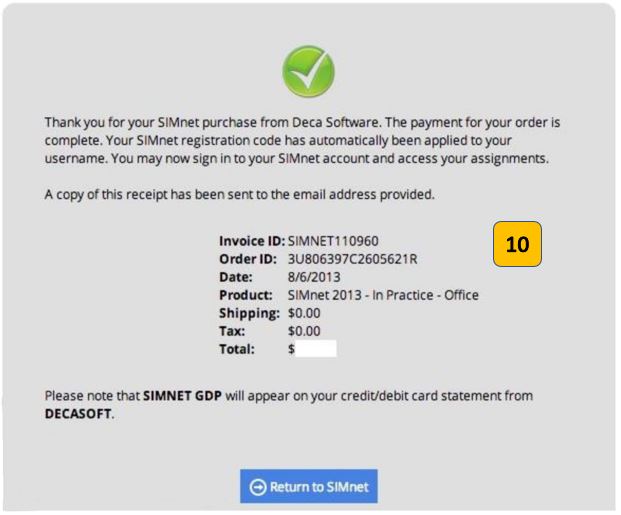Click the green checkmark success icon
Viewport: 621px width, 515px height.
pos(309,71)
